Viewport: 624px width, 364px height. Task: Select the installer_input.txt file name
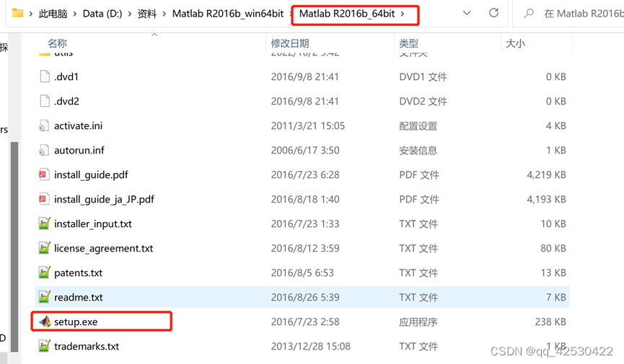point(93,224)
